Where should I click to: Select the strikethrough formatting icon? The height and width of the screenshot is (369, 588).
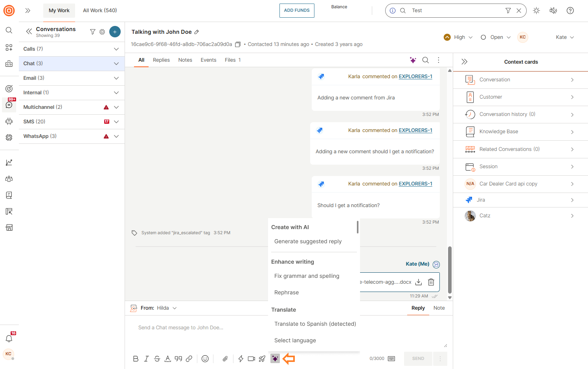[x=157, y=358]
